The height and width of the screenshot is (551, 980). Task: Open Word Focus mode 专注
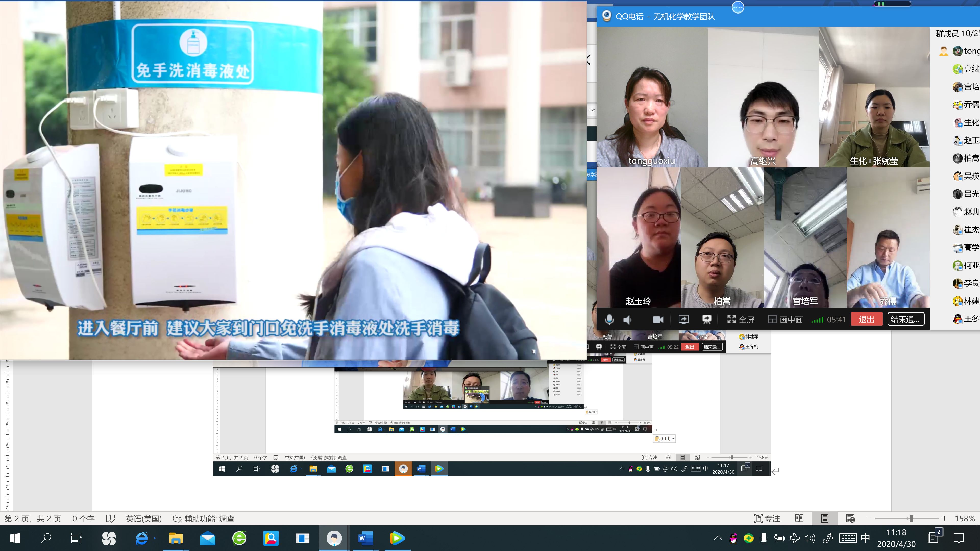click(x=767, y=518)
